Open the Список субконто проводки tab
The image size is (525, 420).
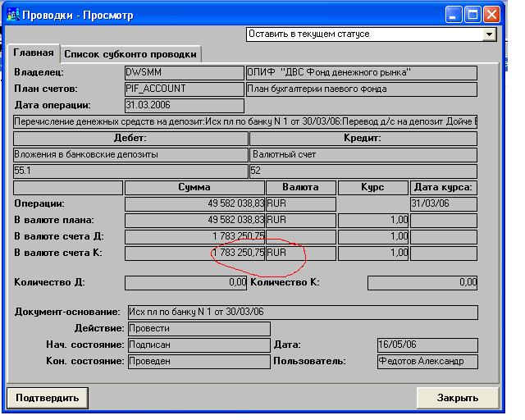click(x=130, y=54)
